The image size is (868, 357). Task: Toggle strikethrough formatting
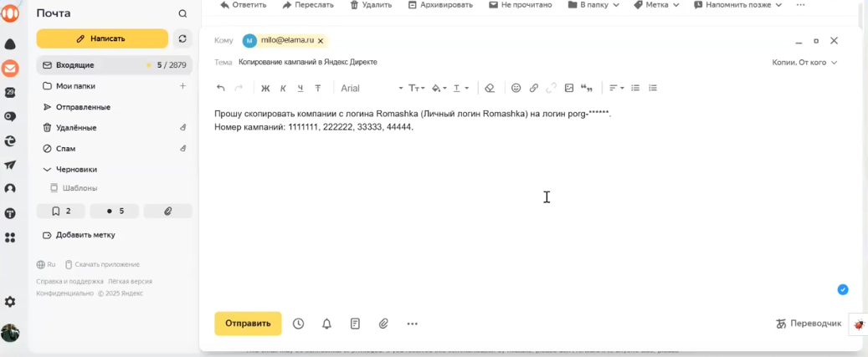click(318, 88)
